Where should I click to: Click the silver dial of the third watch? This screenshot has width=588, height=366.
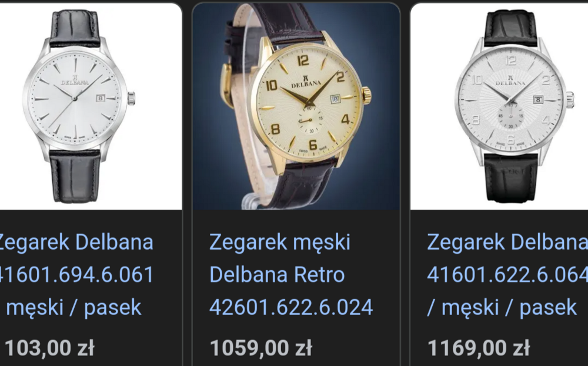click(510, 100)
